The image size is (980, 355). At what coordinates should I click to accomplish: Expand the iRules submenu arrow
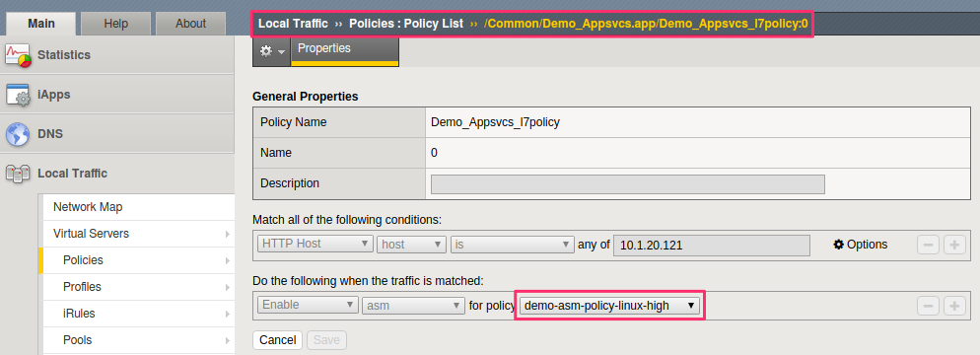click(227, 315)
